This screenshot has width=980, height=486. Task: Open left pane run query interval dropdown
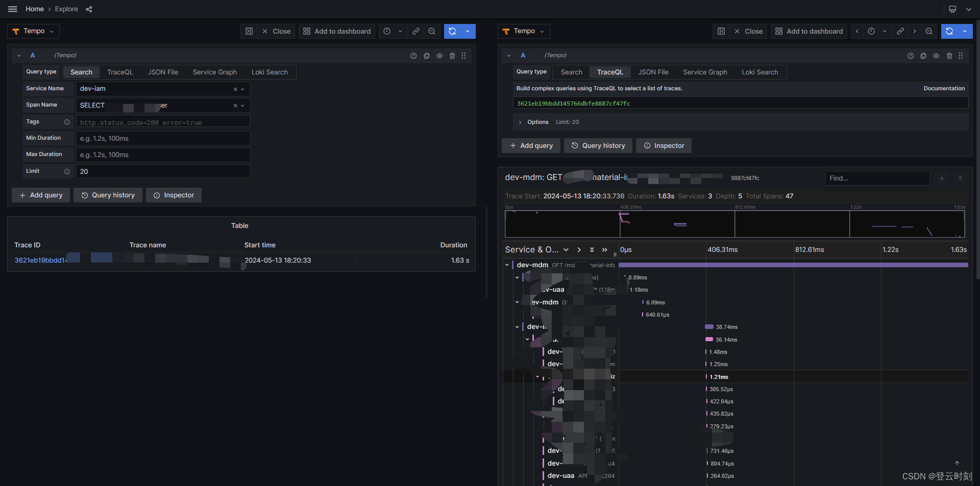[x=468, y=31]
